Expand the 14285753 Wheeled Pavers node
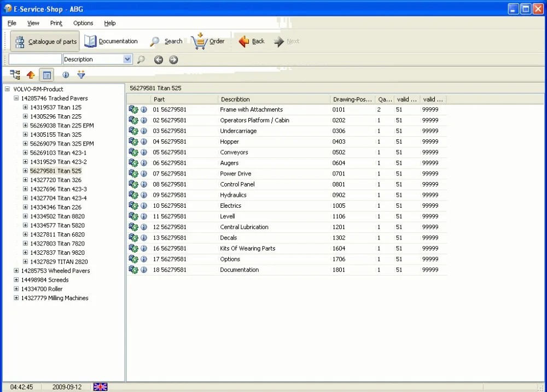This screenshot has height=392, width=547. (x=16, y=271)
